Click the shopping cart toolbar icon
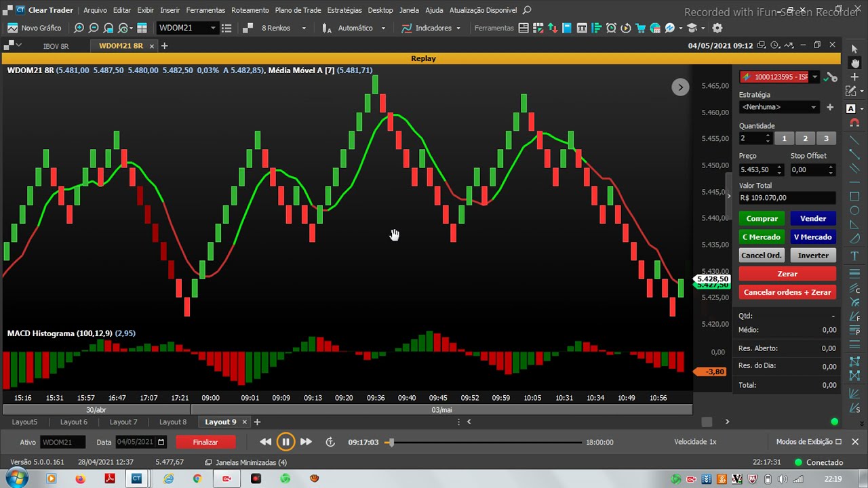Image resolution: width=868 pixels, height=488 pixels. click(640, 28)
